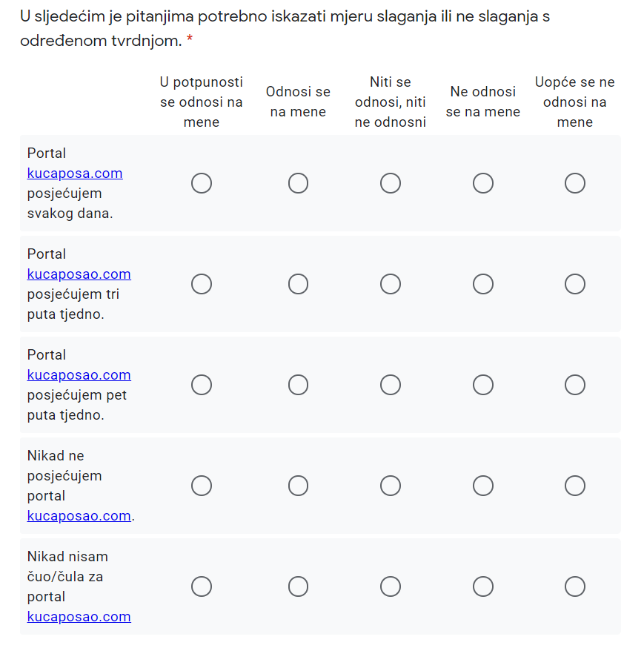
Task: Mark 'Ne odnosi se na mene' in the last row
Action: [x=482, y=586]
